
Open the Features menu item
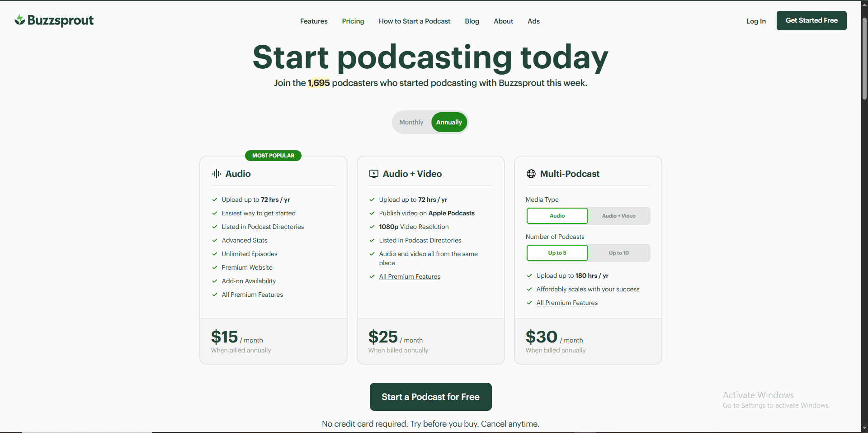click(314, 21)
